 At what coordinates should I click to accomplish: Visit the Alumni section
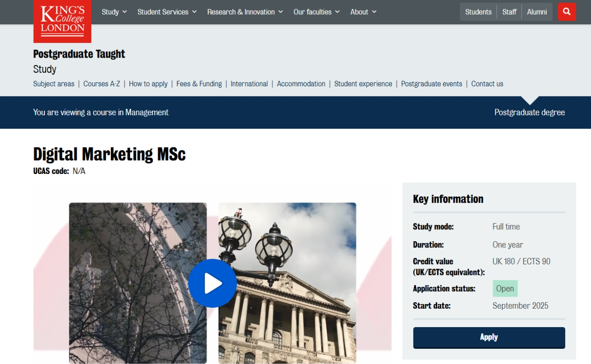[537, 12]
